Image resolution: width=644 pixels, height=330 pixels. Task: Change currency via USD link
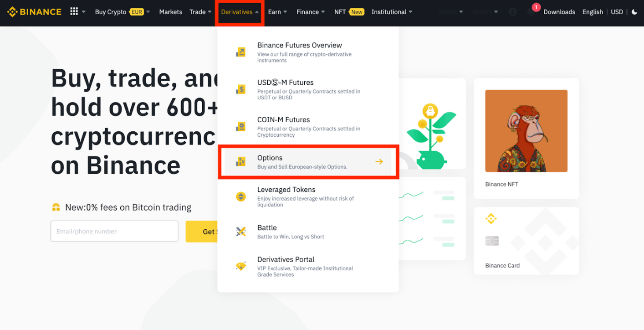tap(617, 12)
